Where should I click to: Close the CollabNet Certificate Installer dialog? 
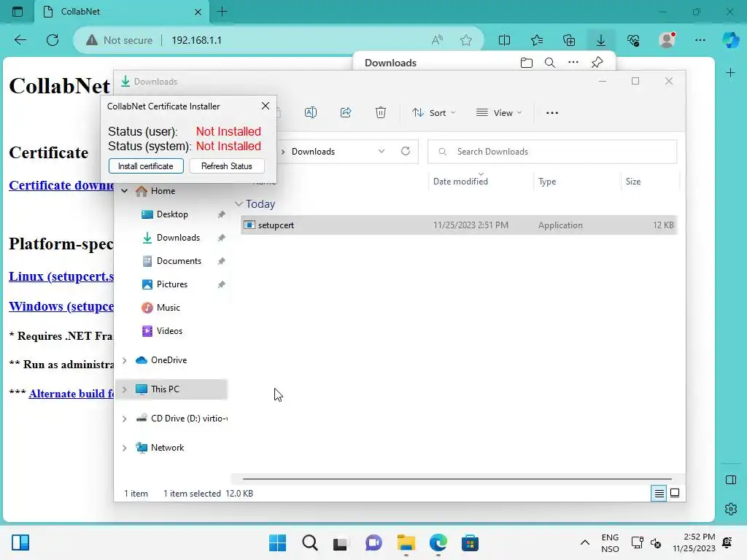[x=266, y=106]
